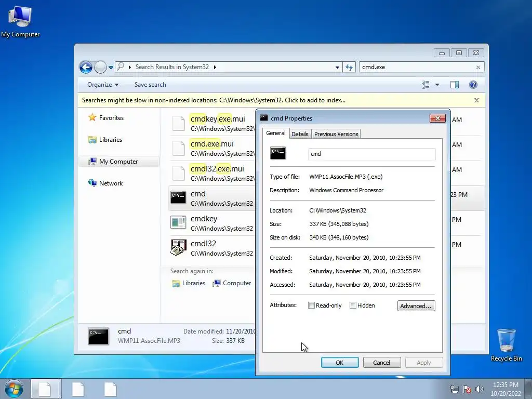Minimize the Explorer search window

pos(442,52)
